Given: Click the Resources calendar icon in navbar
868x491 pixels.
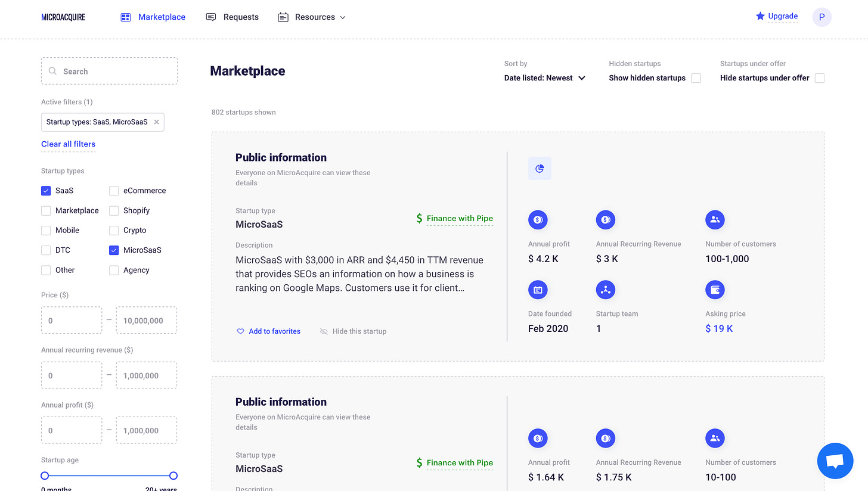Looking at the screenshot, I should click(283, 17).
